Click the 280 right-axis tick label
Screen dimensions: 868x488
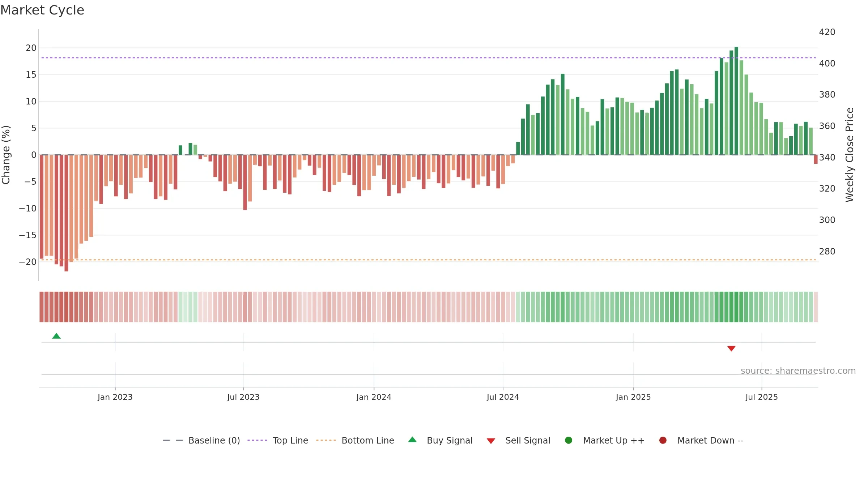(827, 251)
